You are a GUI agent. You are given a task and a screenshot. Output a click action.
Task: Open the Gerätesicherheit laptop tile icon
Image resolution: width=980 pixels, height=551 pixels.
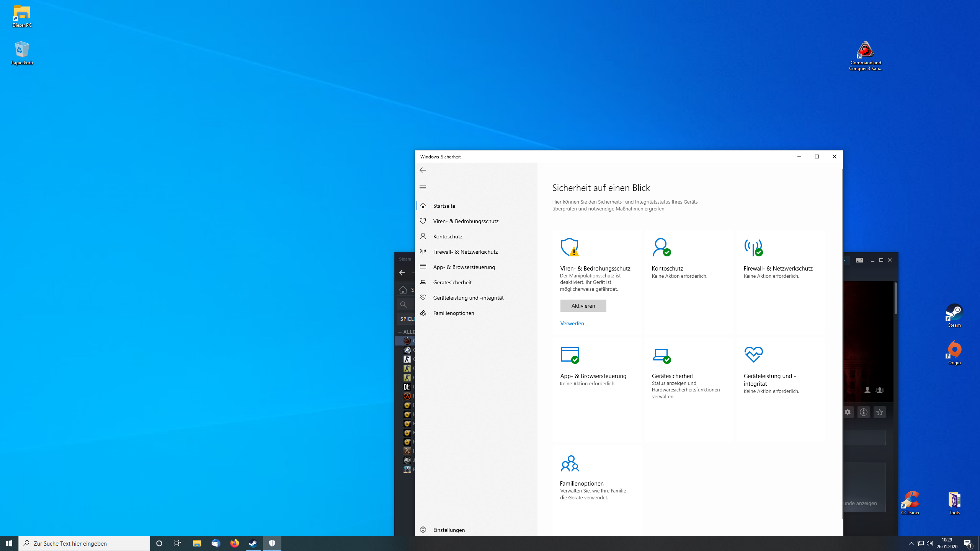[x=661, y=354]
